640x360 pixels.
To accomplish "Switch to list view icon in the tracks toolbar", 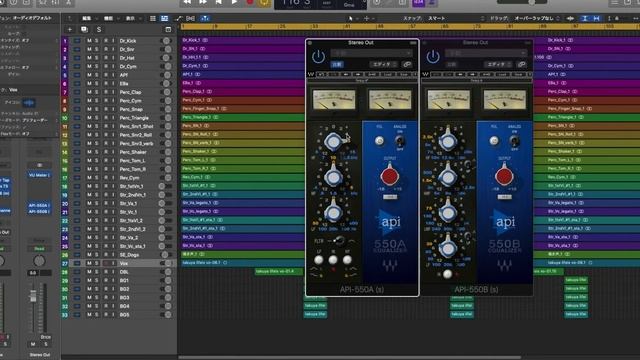I will tap(153, 18).
